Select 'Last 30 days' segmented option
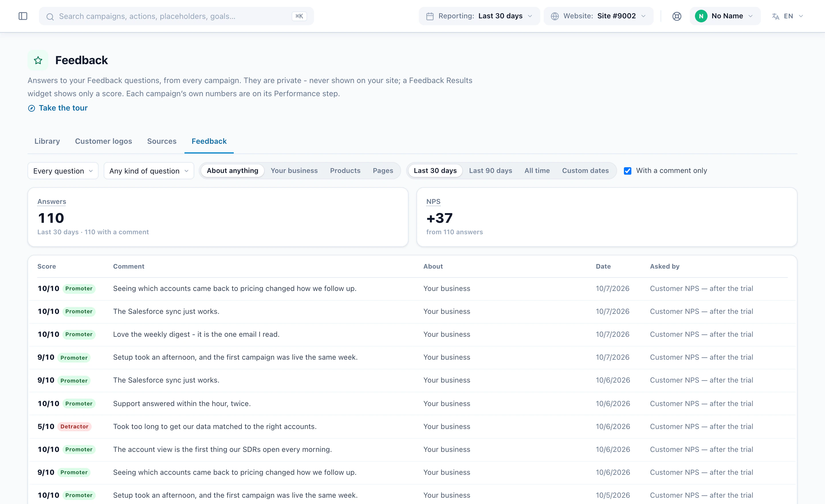Viewport: 825px width, 504px height. click(435, 171)
